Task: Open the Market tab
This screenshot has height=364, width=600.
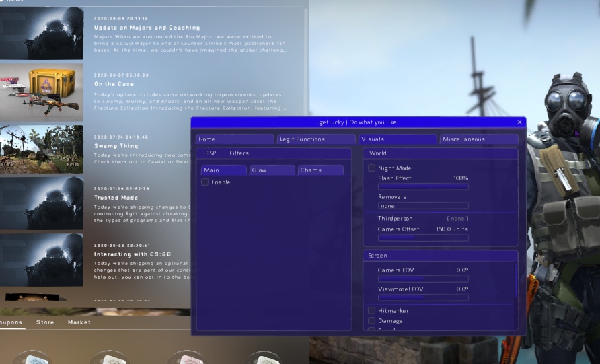Action: [x=79, y=322]
